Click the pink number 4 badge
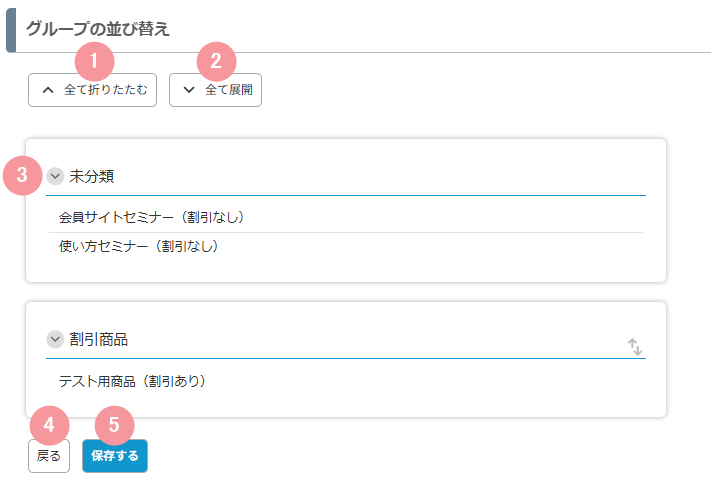This screenshot has width=711, height=495. [49, 425]
